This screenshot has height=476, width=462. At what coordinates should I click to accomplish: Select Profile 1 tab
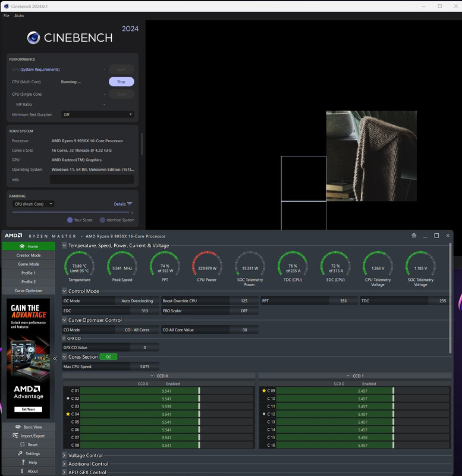[29, 273]
